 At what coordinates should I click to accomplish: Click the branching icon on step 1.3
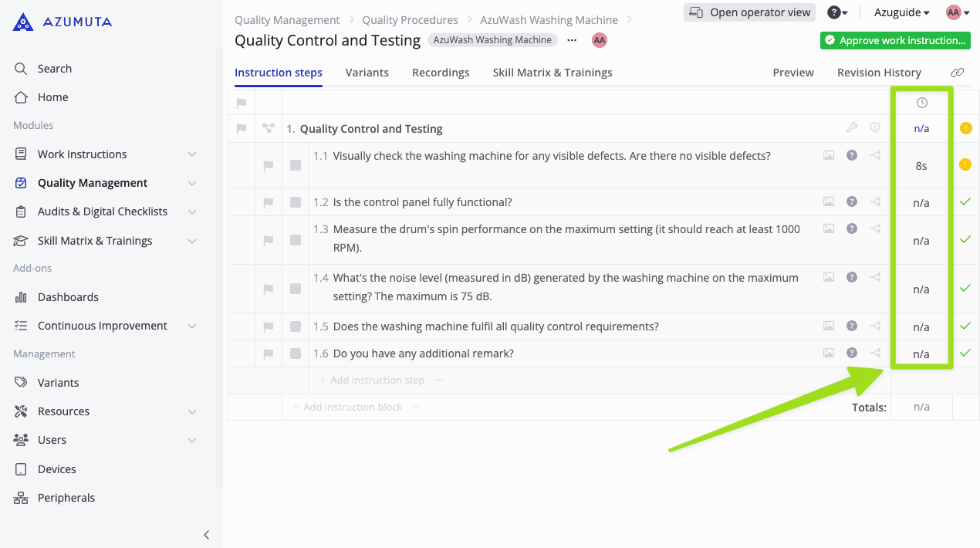click(875, 228)
